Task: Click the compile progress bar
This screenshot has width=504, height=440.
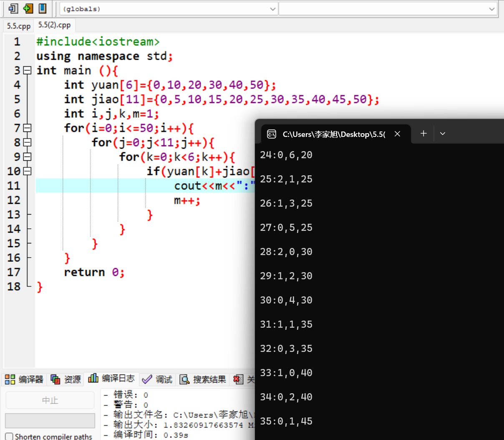Action: tap(50, 421)
